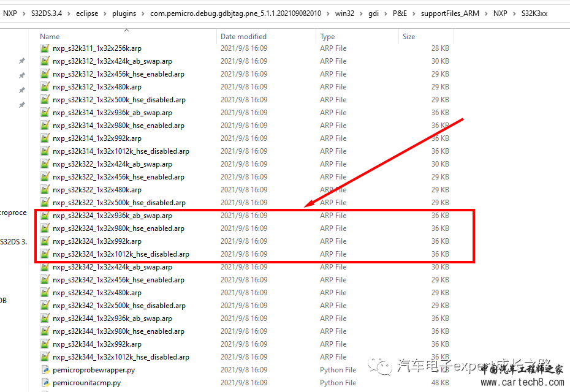Select file name nxp_s32k342_1x32x456k_hse_enabled.arp

118,280
